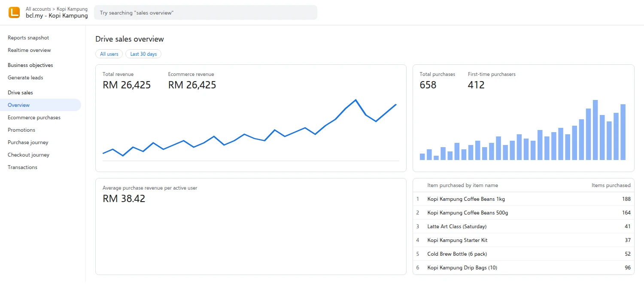Click the 658 total purchases value
The image size is (644, 284).
pyautogui.click(x=428, y=85)
